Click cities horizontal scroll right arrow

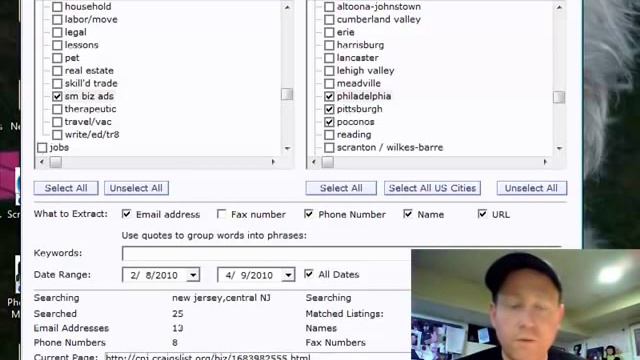545,162
